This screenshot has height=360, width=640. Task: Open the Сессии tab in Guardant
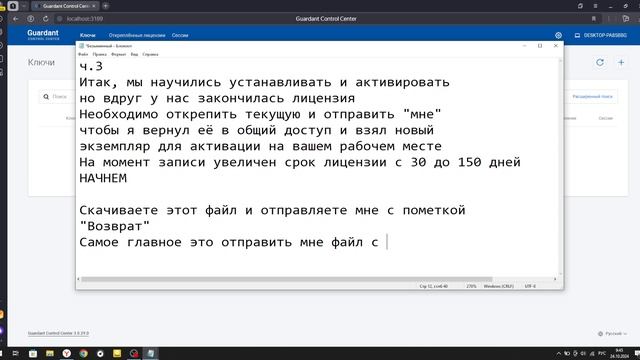click(x=180, y=36)
